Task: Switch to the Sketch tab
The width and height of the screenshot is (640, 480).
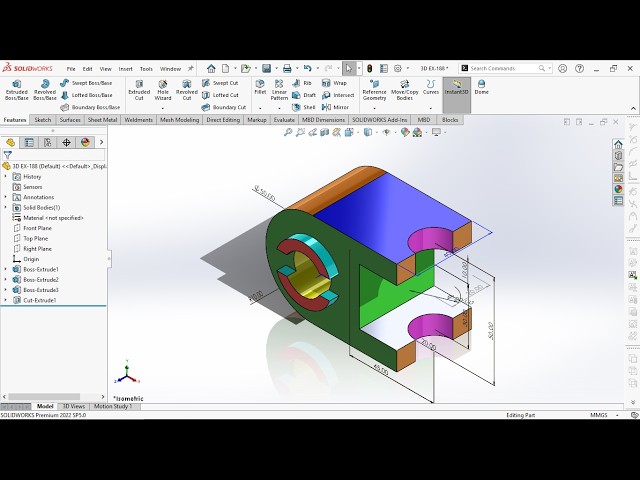Action: coord(42,120)
